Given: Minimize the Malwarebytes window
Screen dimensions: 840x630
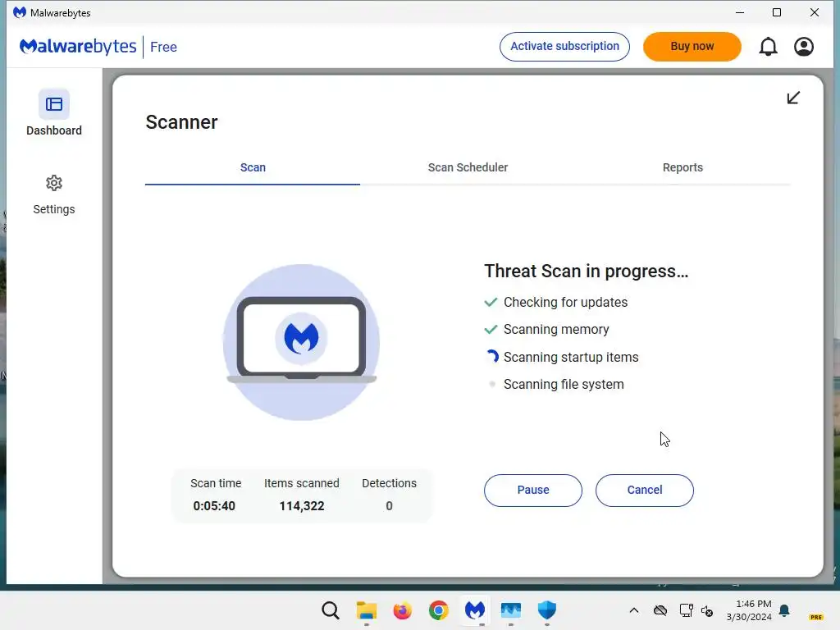Looking at the screenshot, I should point(740,12).
